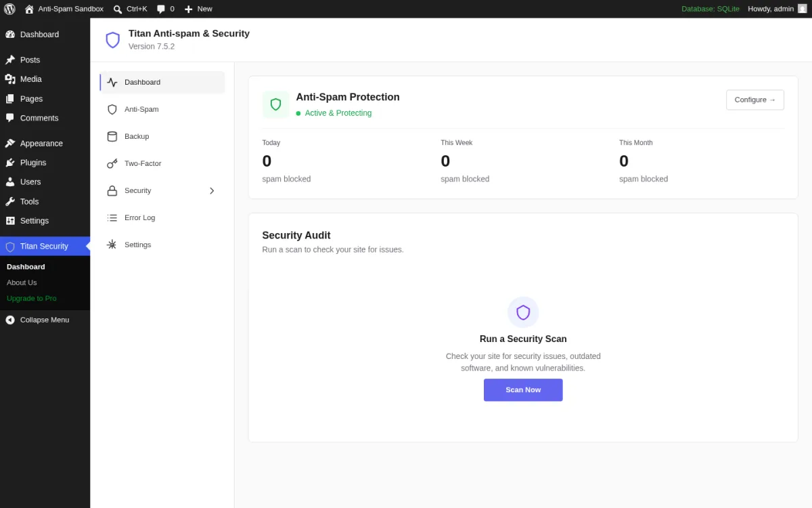The height and width of the screenshot is (508, 812).
Task: Click the Titan Security shield icon in sidebar
Action: [x=10, y=247]
